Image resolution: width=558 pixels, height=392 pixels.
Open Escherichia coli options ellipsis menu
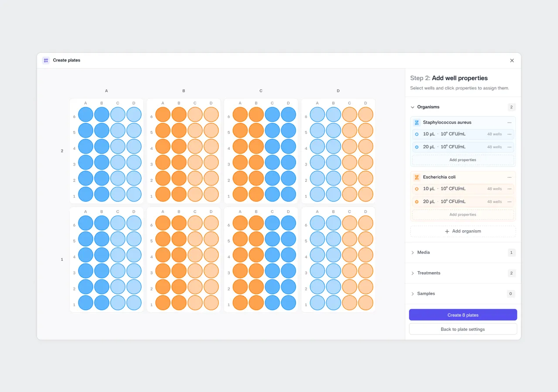509,177
